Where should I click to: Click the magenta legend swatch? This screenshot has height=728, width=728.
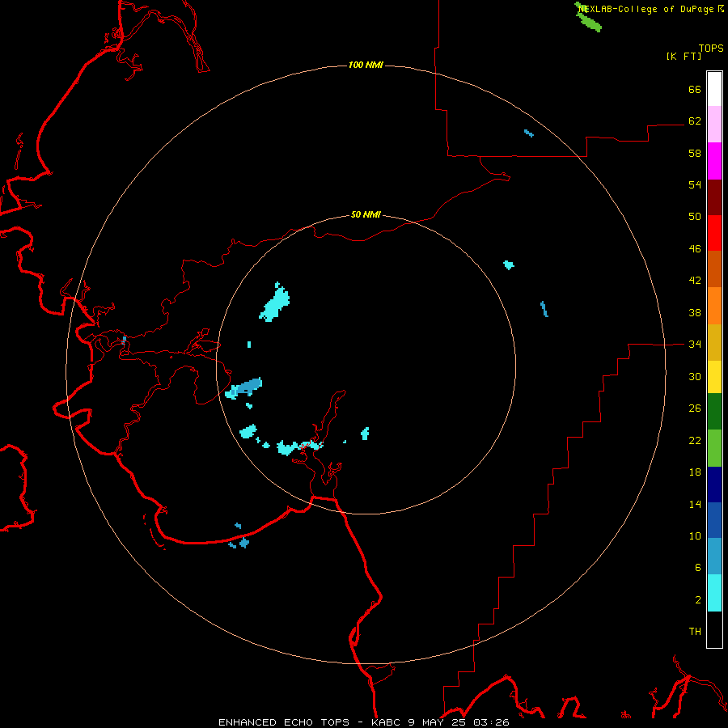pos(714,161)
